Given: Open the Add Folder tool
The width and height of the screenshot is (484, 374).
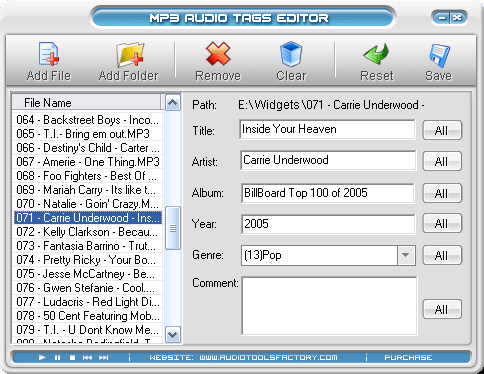Looking at the screenshot, I should pos(129,54).
